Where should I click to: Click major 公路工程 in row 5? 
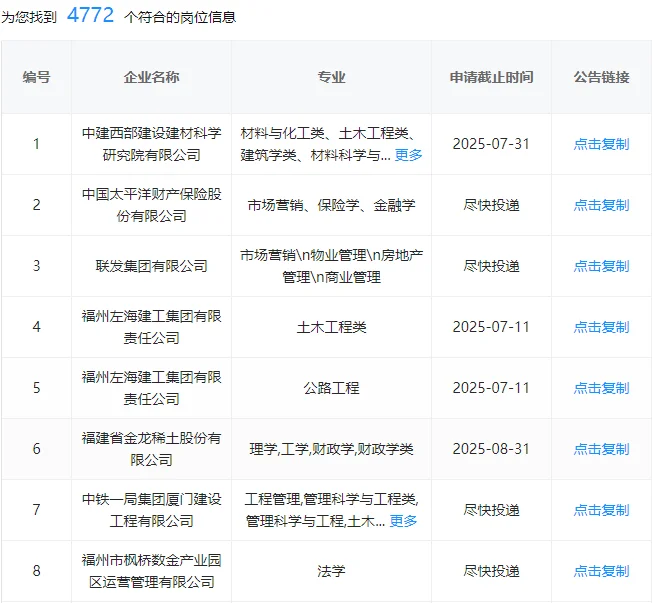pyautogui.click(x=331, y=388)
